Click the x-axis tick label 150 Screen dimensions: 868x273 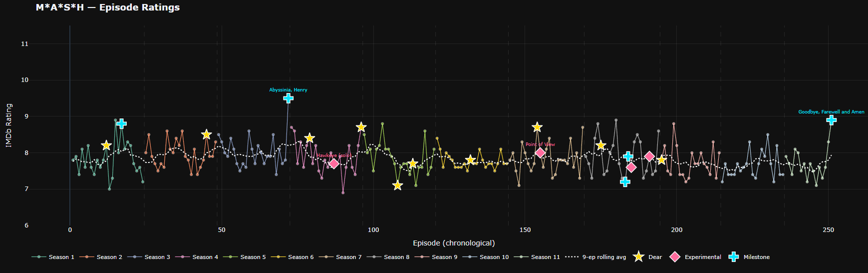525,230
